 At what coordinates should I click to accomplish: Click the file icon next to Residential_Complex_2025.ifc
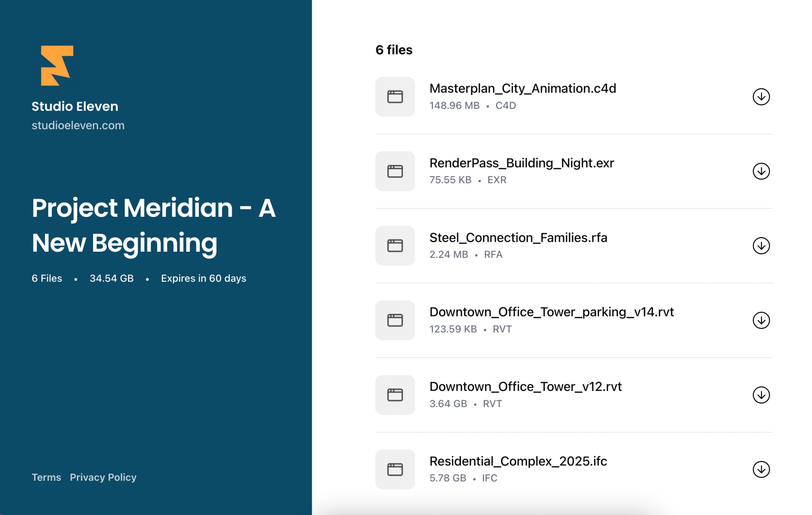pyautogui.click(x=395, y=469)
